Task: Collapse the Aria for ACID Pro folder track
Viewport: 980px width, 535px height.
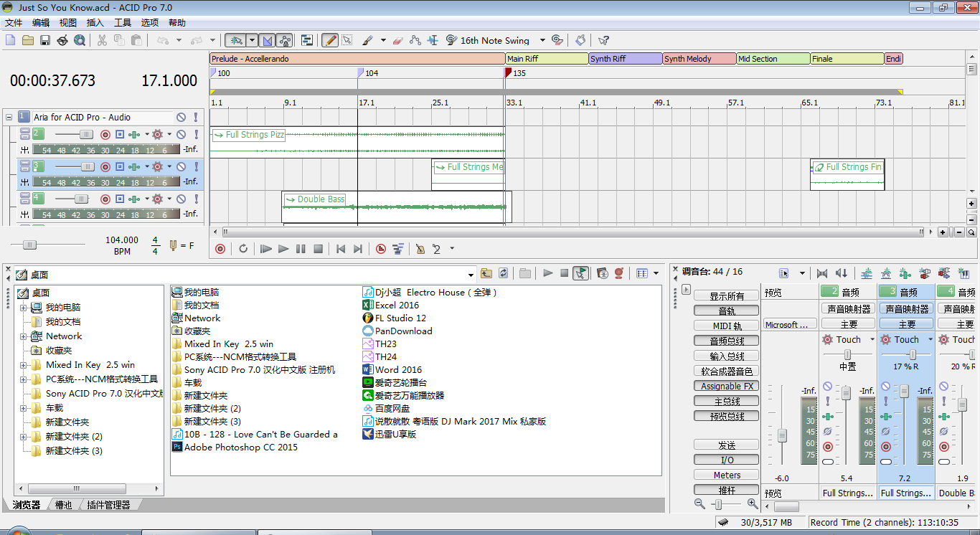Action: pos(9,117)
